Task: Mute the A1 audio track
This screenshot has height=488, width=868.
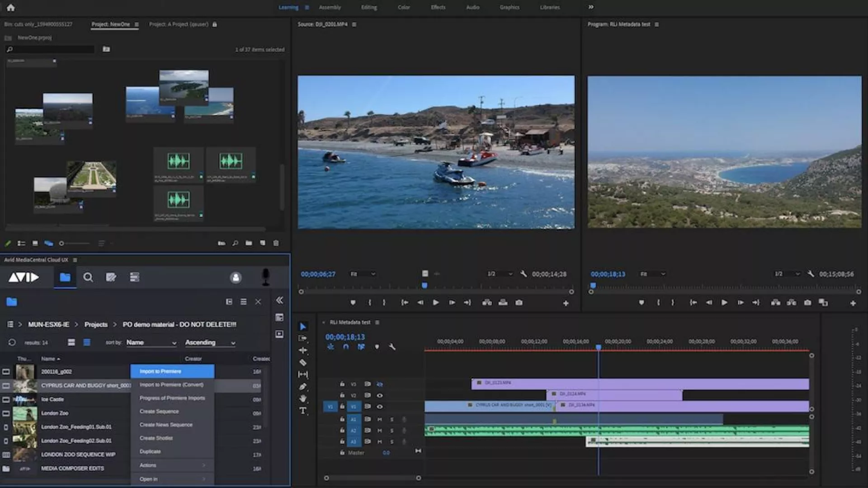Action: [380, 419]
